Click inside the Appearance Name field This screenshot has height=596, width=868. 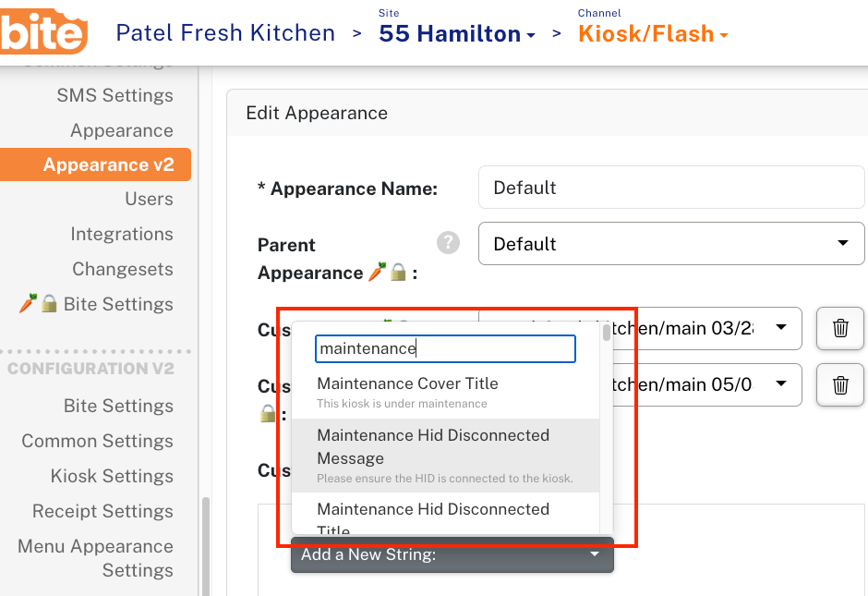[x=671, y=187]
